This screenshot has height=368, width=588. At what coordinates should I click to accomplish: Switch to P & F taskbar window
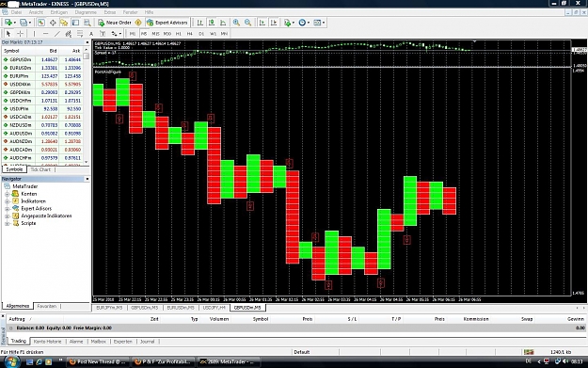click(164, 362)
